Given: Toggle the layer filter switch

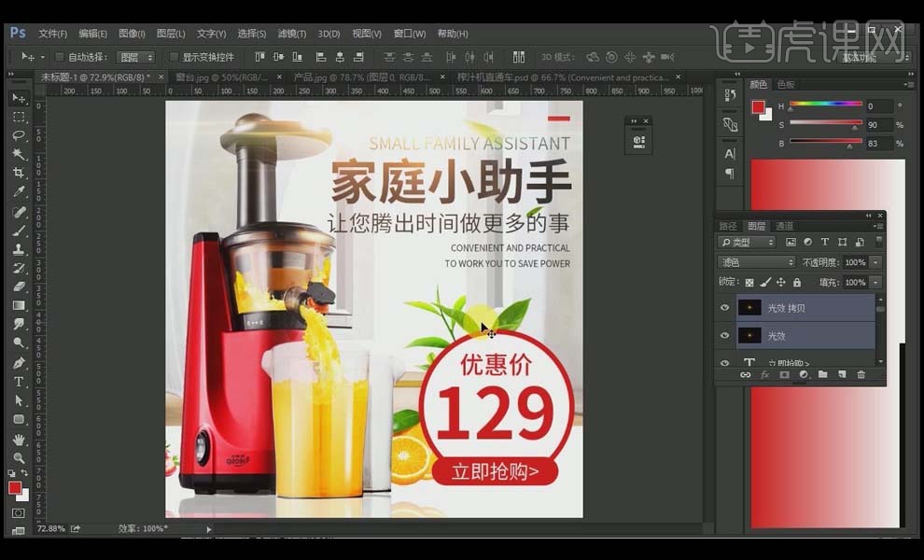Looking at the screenshot, I should [x=878, y=242].
